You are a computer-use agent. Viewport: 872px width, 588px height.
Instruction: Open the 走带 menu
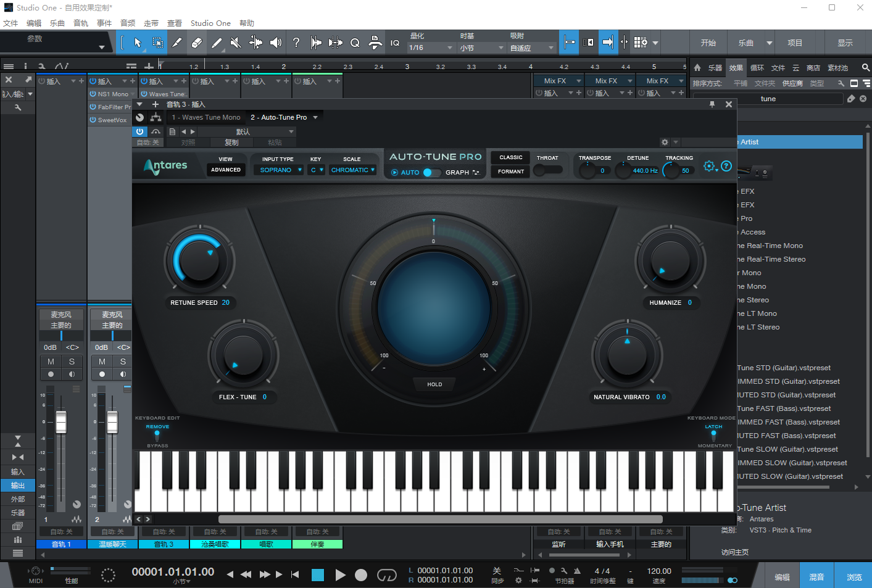pos(151,23)
